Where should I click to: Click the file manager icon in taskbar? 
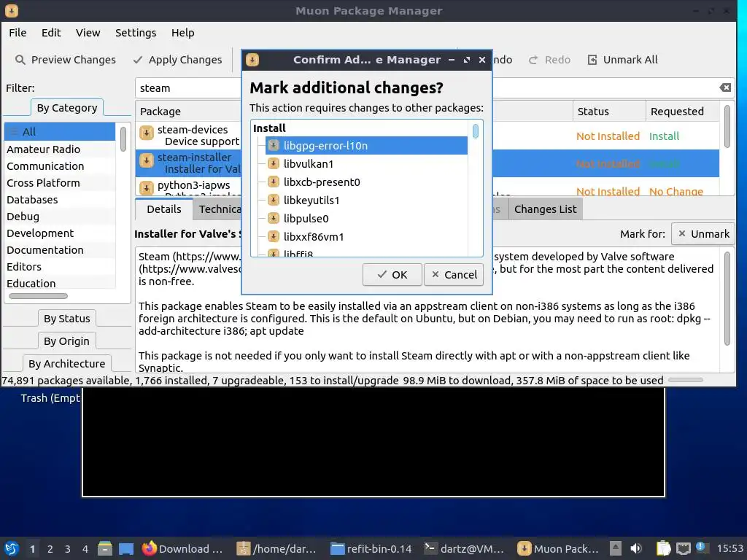104,548
